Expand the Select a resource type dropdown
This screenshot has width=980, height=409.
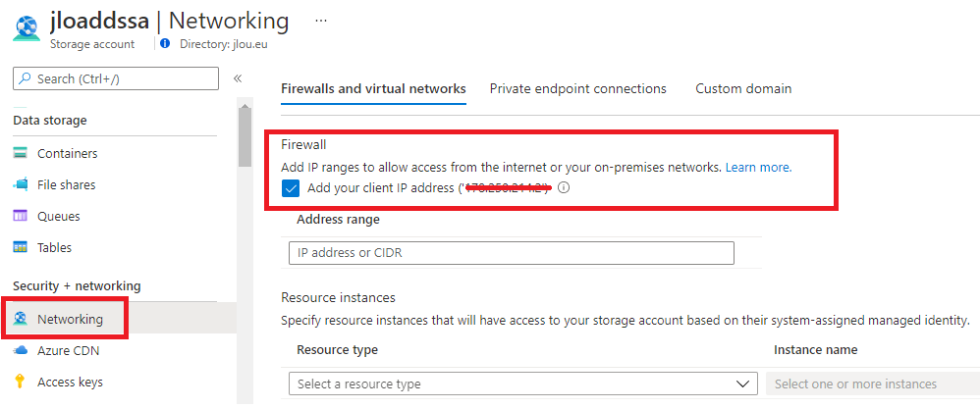click(x=523, y=383)
